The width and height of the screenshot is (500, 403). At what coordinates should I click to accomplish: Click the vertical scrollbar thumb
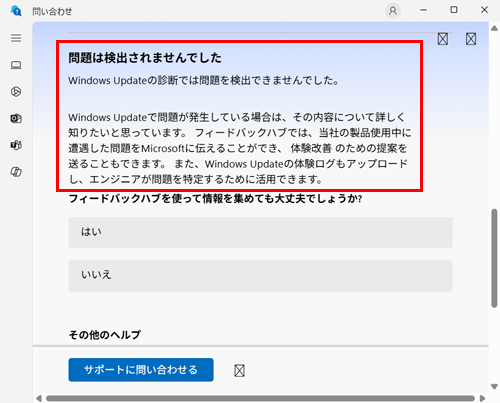pyautogui.click(x=494, y=258)
